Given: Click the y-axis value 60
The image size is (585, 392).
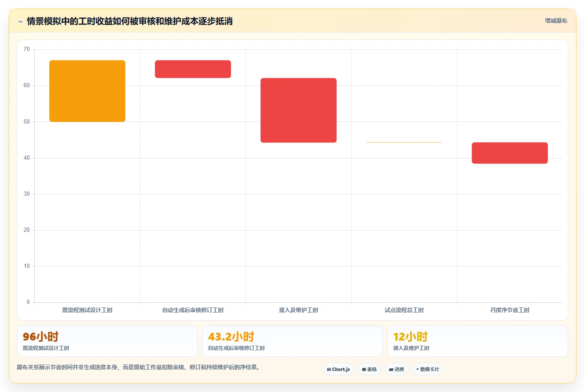Looking at the screenshot, I should click(x=27, y=85).
